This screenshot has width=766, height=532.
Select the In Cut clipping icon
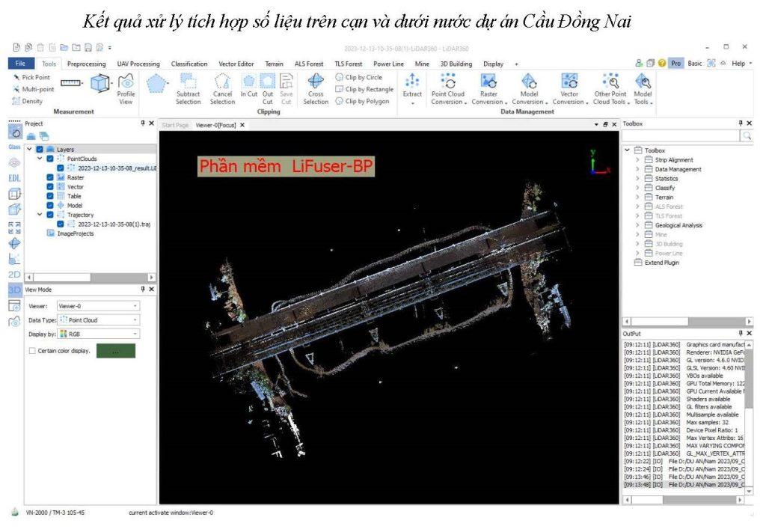[248, 88]
